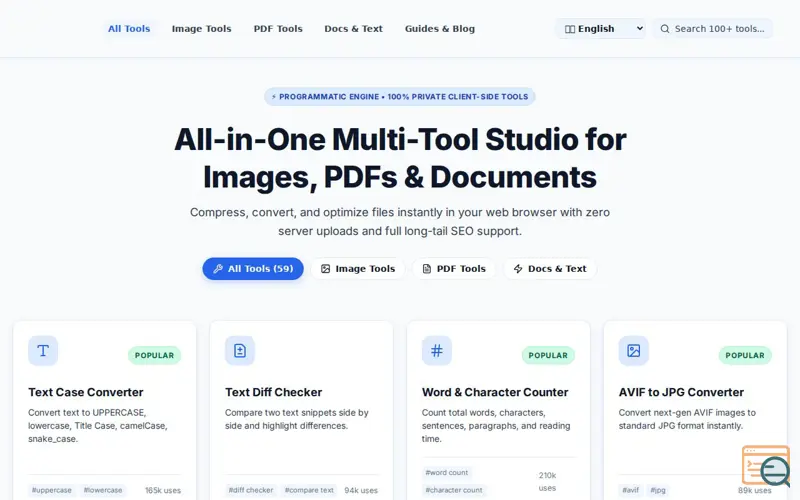Viewport: 800px width, 500px height.
Task: Click the All-in-One Multi-Tool Studio headline
Action: 400,158
